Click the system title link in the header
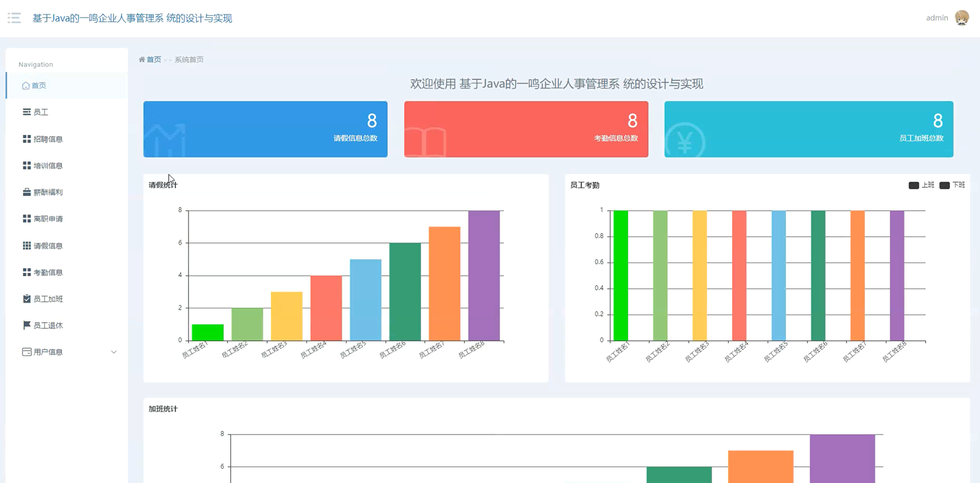The width and height of the screenshot is (980, 483). 132,18
